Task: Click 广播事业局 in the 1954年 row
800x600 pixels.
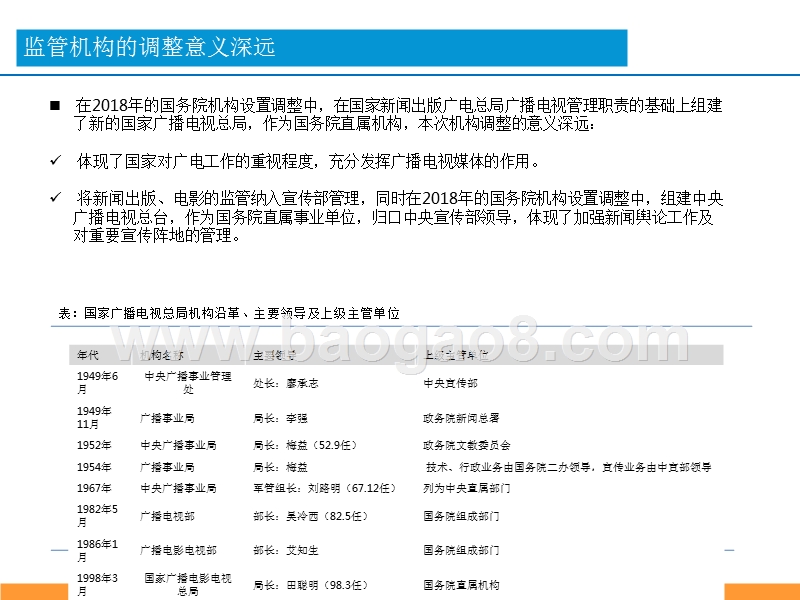Action: tap(167, 467)
